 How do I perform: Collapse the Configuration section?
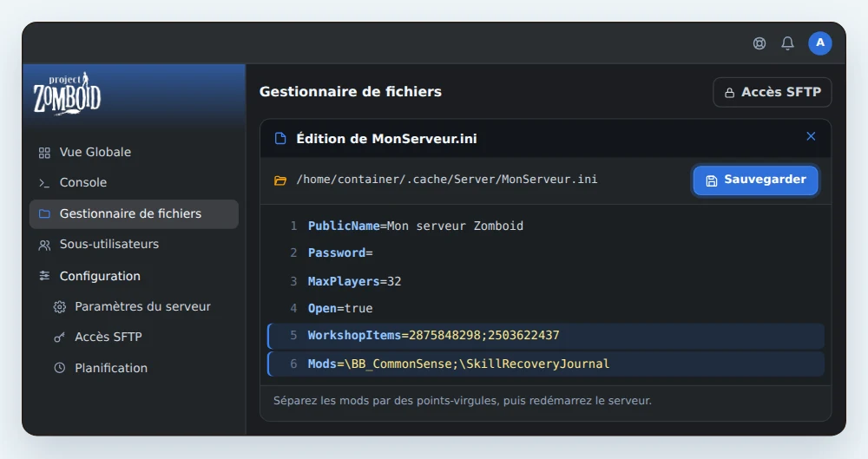coord(134,276)
